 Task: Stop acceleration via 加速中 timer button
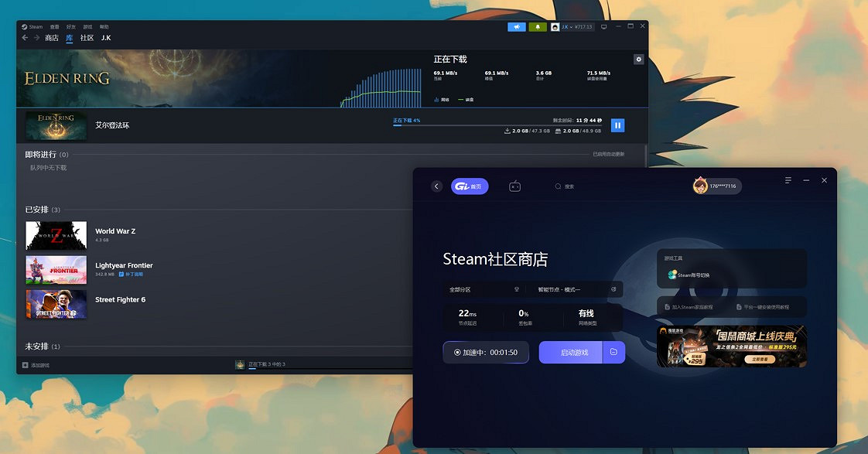pyautogui.click(x=486, y=353)
